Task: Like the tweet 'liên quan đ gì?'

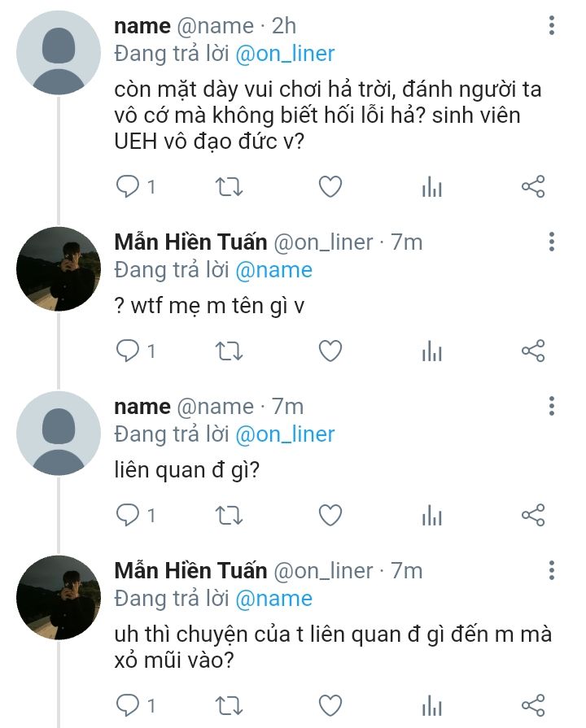Action: tap(330, 516)
